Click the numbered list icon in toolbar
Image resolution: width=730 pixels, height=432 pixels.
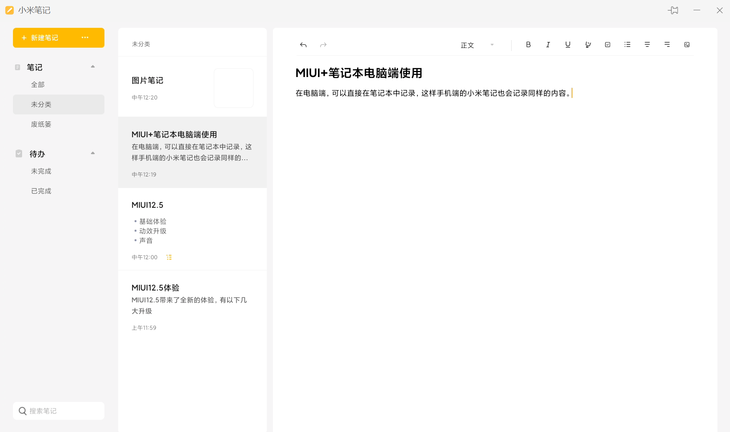[647, 45]
